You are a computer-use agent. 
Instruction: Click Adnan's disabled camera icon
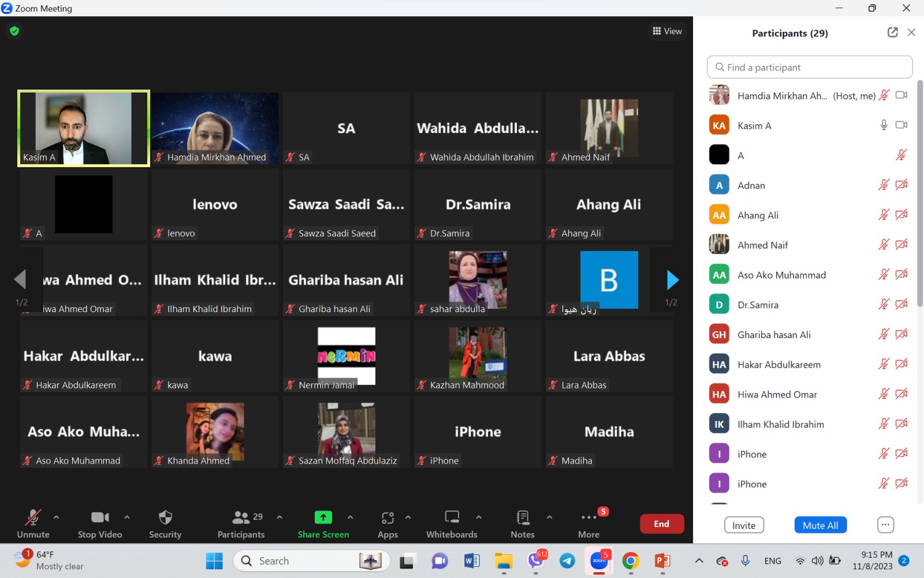click(x=901, y=185)
